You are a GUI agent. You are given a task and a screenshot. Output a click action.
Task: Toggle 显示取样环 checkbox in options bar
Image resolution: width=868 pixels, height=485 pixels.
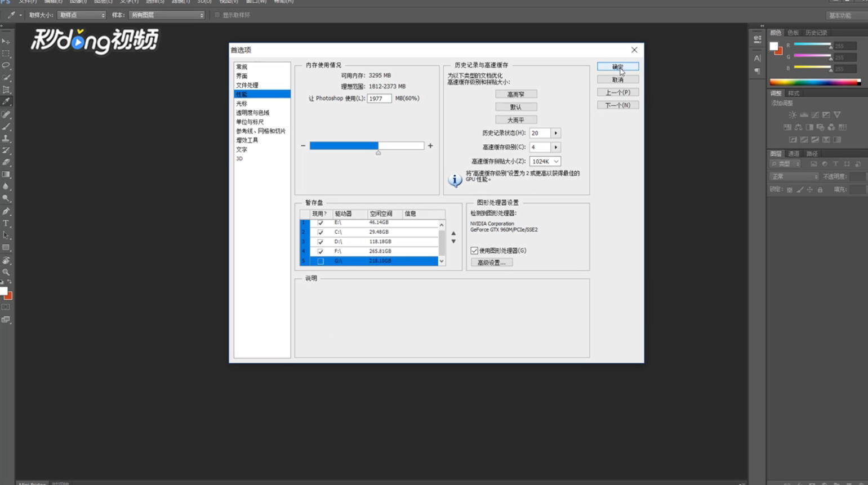tap(217, 15)
